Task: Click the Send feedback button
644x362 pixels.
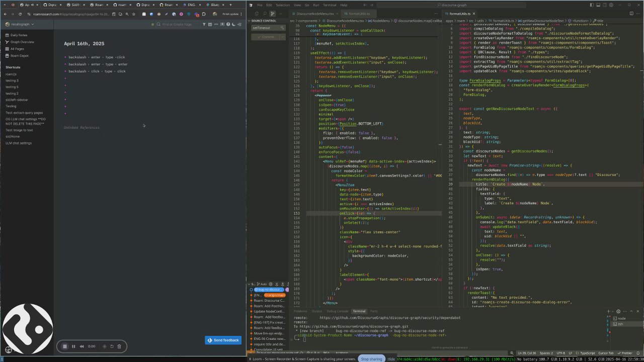Action: pyautogui.click(x=223, y=340)
